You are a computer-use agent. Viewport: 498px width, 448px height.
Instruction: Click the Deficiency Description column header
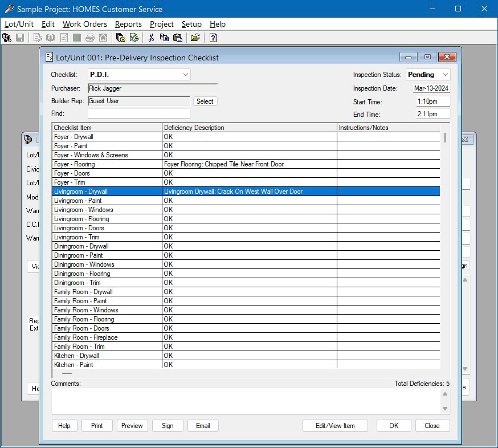coord(250,128)
